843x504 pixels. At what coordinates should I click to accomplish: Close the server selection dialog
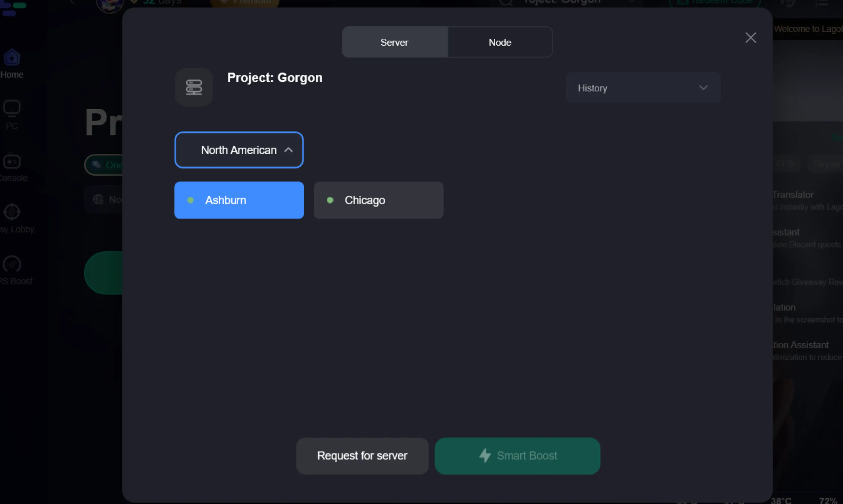(x=751, y=38)
